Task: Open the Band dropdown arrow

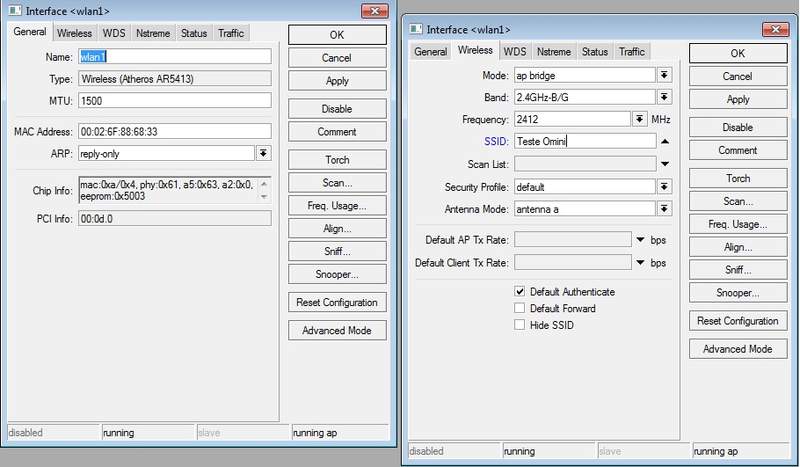Action: click(x=664, y=97)
